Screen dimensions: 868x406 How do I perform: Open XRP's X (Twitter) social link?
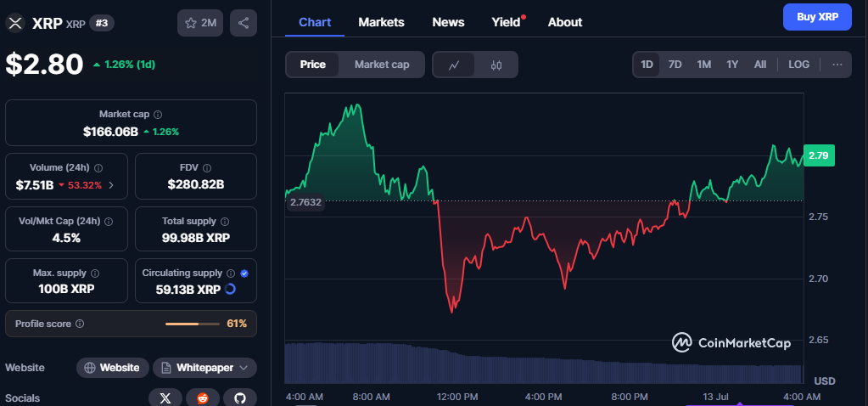pyautogui.click(x=165, y=398)
